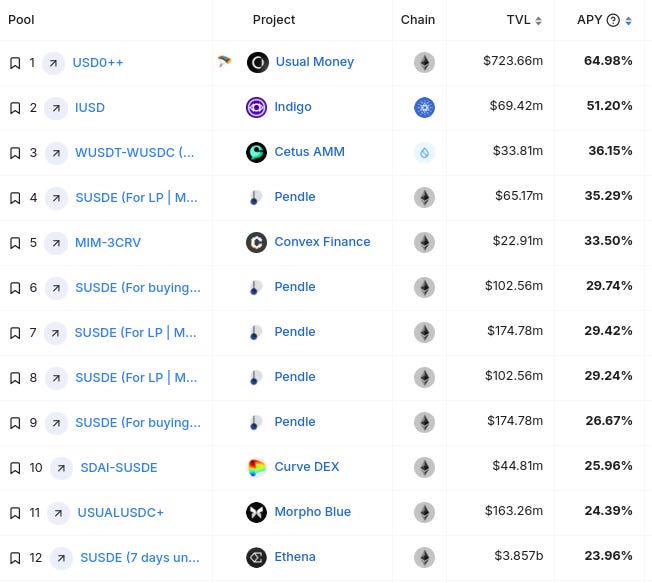Viewport: 652px width, 583px height.
Task: Select the $44.81m TVL value
Action: [x=518, y=466]
